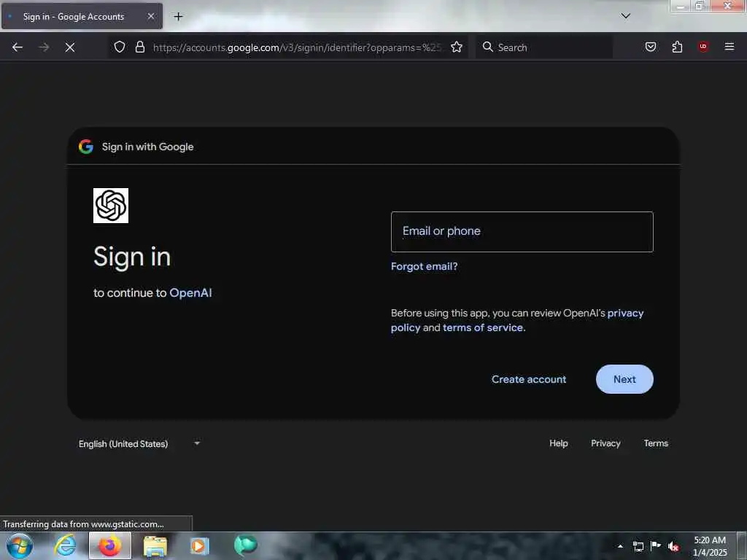
Task: Open Windows Explorer folder from taskbar
Action: pyautogui.click(x=155, y=545)
